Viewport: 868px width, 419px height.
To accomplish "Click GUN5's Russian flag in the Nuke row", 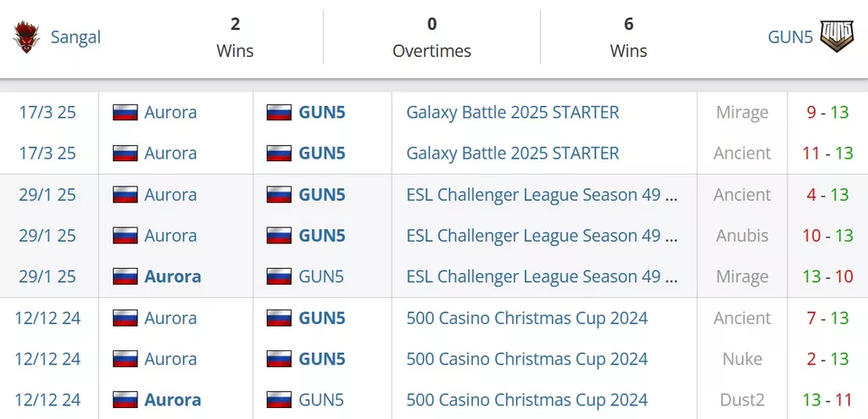I will point(279,359).
